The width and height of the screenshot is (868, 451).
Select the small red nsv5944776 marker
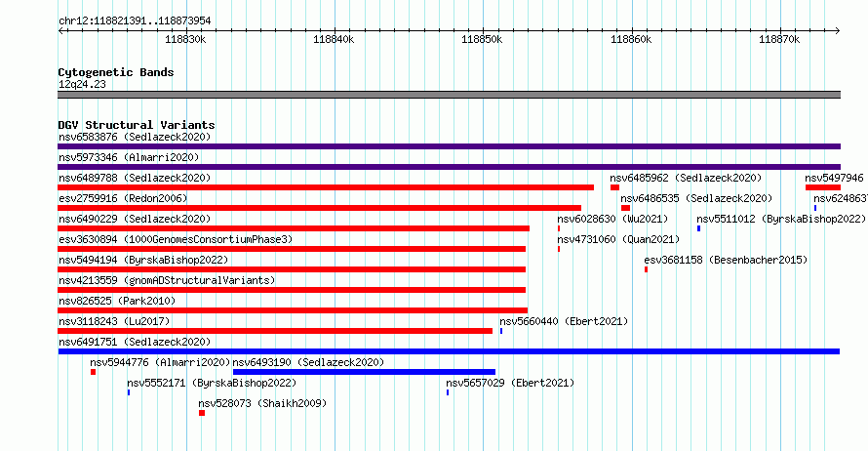coord(93,372)
